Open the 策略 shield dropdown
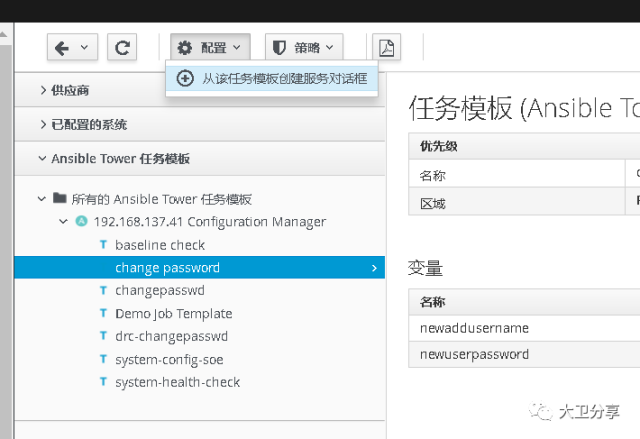This screenshot has width=640, height=439. (x=304, y=47)
